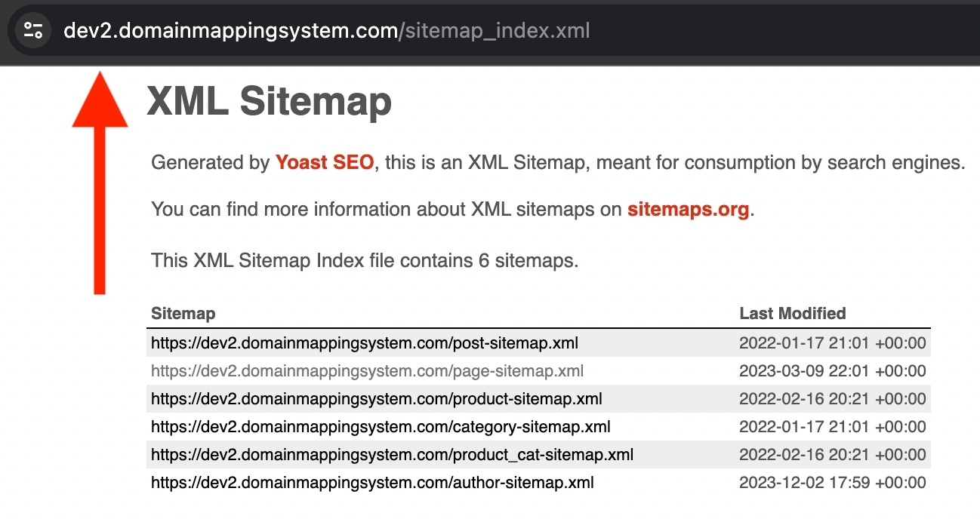Open the Yoast SEO link

point(325,162)
